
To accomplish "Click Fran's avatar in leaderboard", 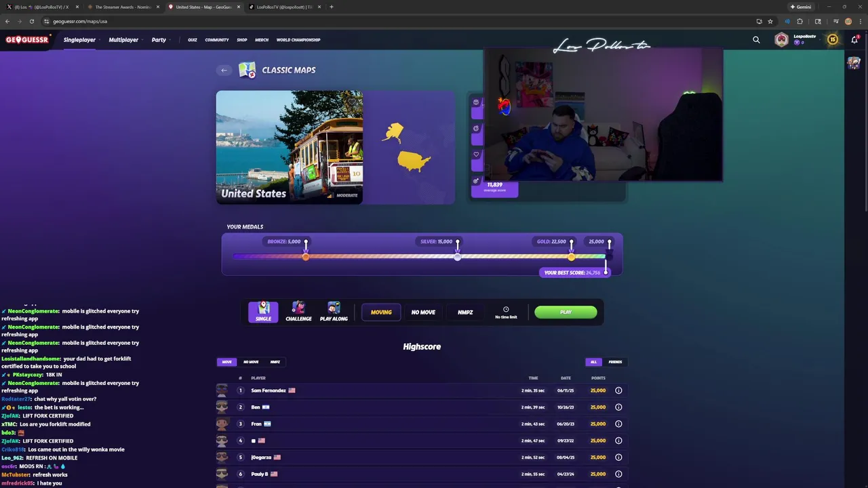I will 222,424.
